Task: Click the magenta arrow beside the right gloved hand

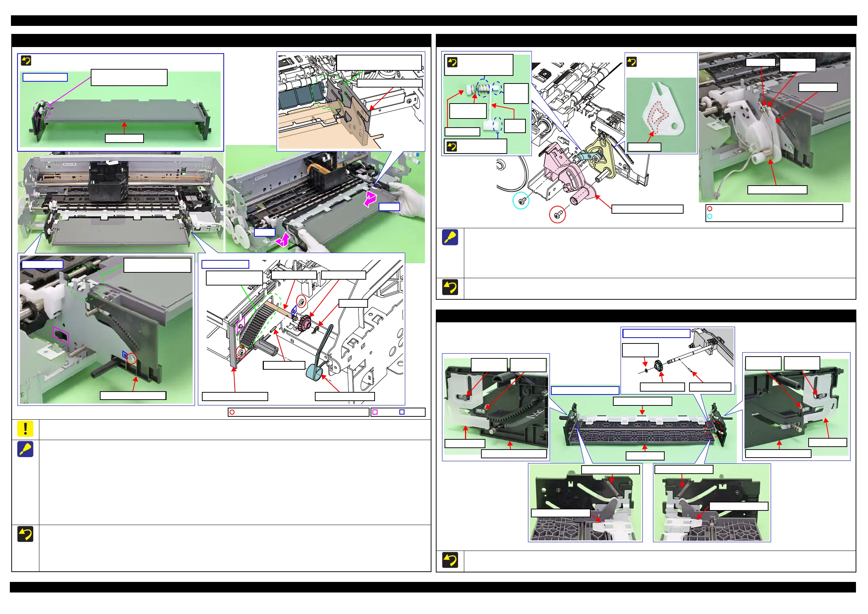Action: (x=370, y=199)
